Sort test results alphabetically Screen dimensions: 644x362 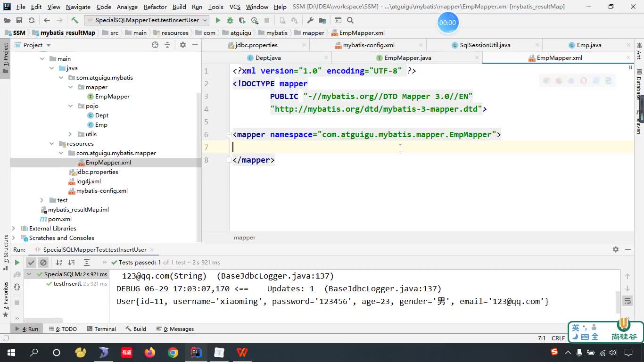(59, 263)
